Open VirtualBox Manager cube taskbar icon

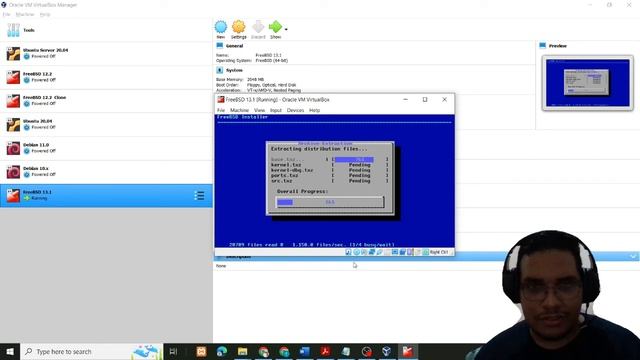pos(387,351)
